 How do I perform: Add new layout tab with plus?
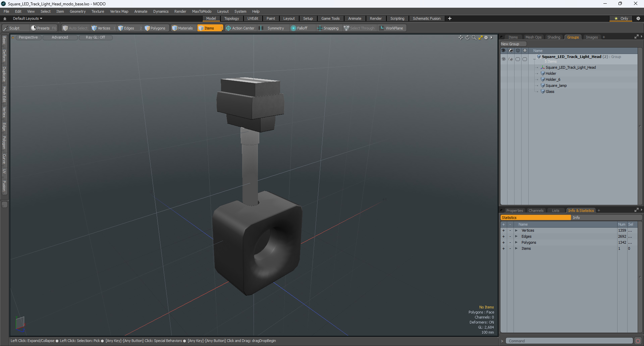pos(450,18)
